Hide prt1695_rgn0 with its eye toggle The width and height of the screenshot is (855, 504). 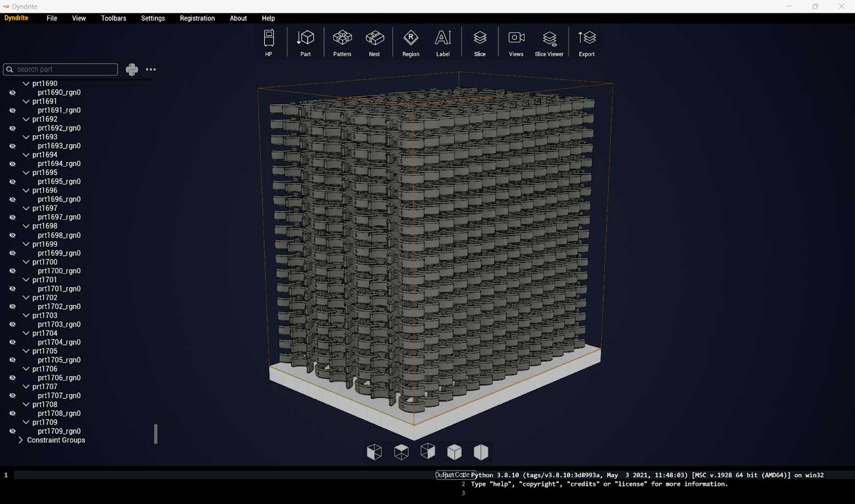click(12, 182)
